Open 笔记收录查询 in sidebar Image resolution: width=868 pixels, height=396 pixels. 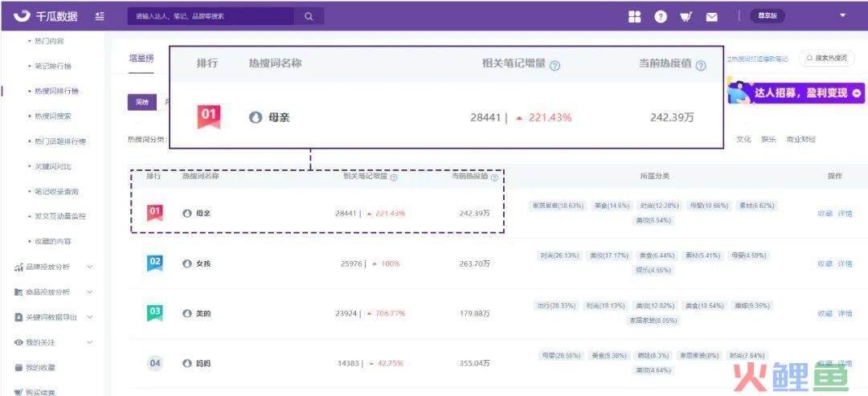point(56,192)
